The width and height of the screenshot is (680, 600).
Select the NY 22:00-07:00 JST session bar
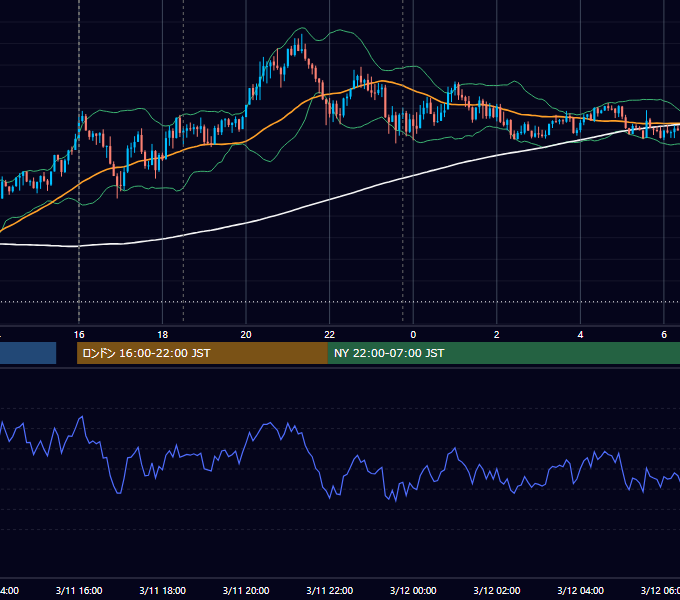[503, 353]
